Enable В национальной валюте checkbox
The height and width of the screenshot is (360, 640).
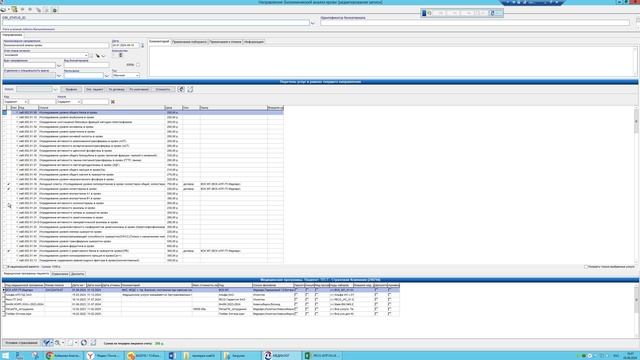tap(5, 267)
